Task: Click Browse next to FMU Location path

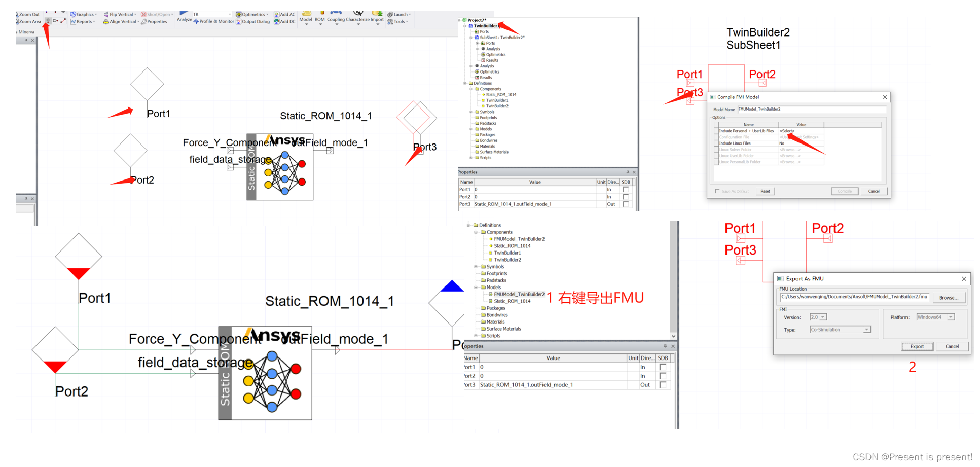Action: [949, 297]
